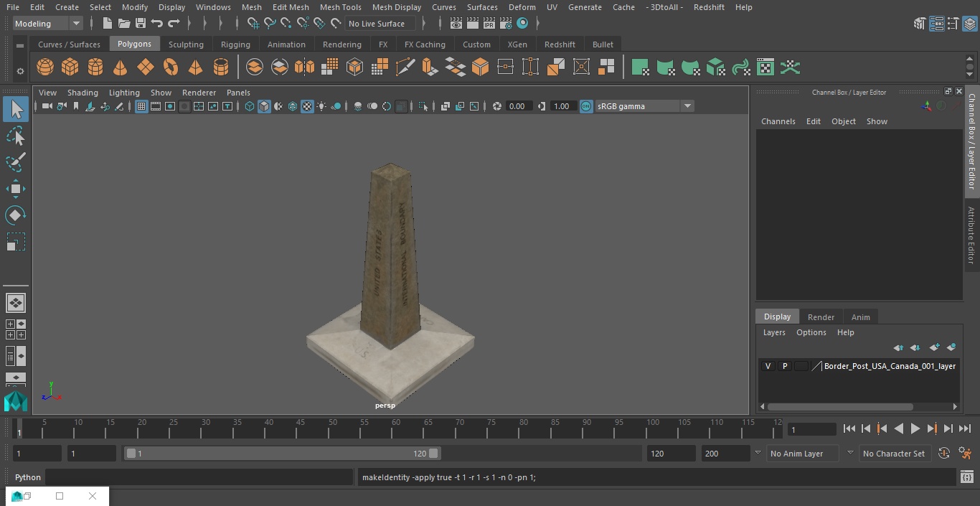Click the Channels menu in Channel Box
Image resolution: width=980 pixels, height=506 pixels.
click(x=778, y=121)
